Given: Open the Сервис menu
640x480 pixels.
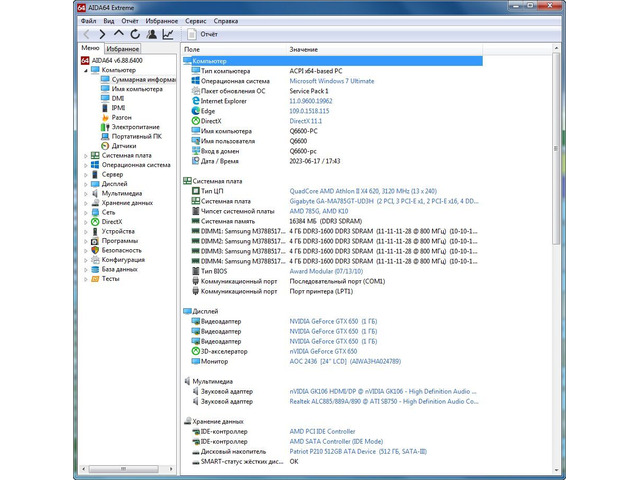Looking at the screenshot, I should tap(196, 21).
